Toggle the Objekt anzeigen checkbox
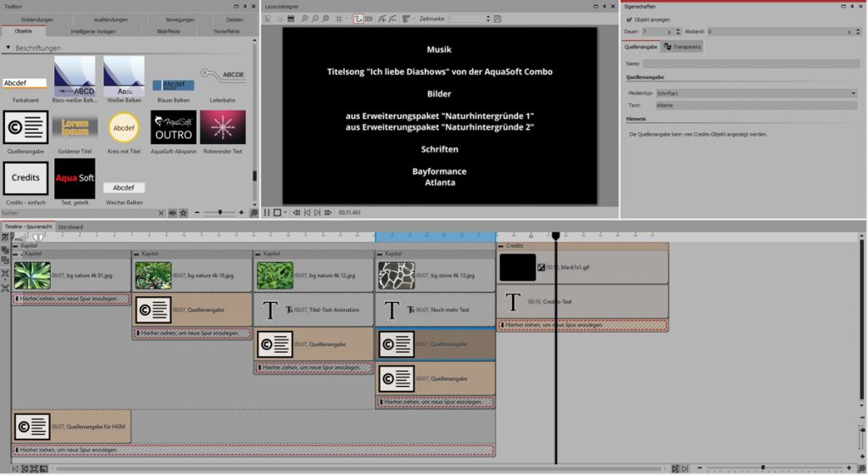This screenshot has height=475, width=868. [x=630, y=20]
